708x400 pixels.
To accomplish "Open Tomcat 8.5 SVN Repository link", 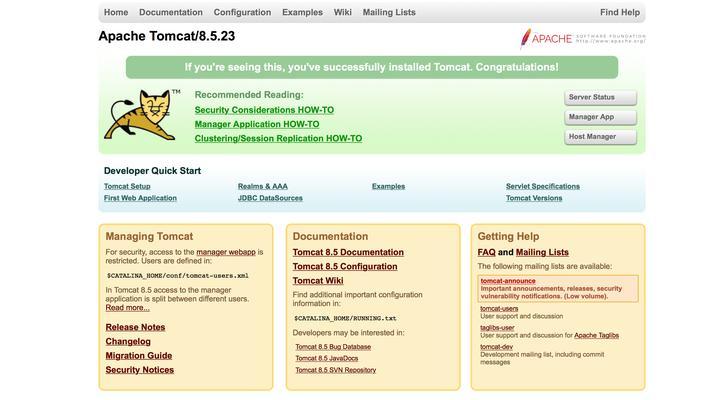I will (336, 370).
